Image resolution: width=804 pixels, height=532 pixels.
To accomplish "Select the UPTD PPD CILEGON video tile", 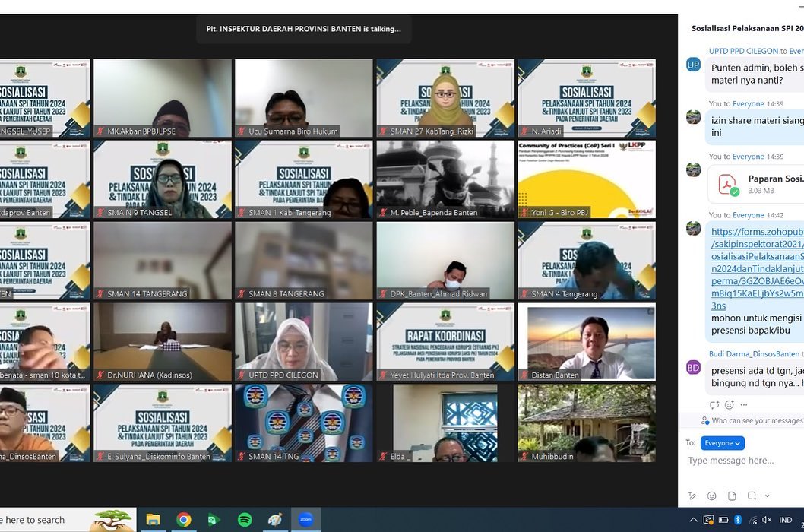I will 304,342.
